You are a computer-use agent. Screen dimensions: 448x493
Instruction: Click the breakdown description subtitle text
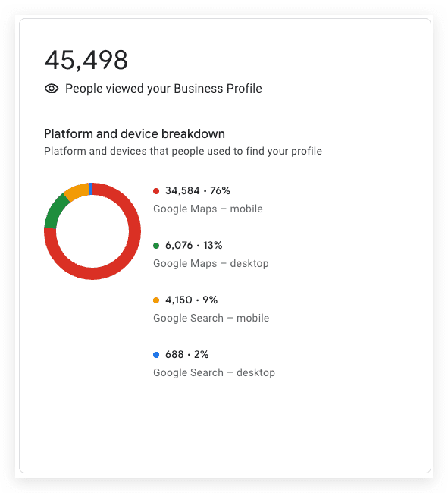183,151
